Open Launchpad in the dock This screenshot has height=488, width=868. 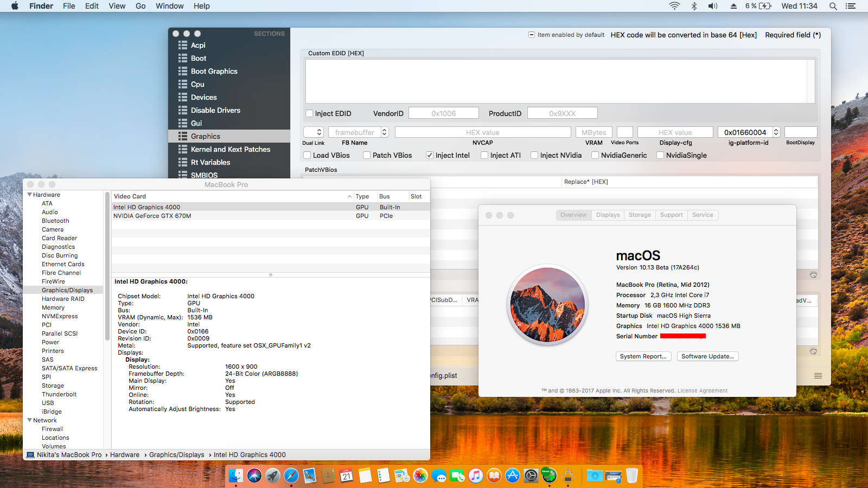(x=273, y=476)
